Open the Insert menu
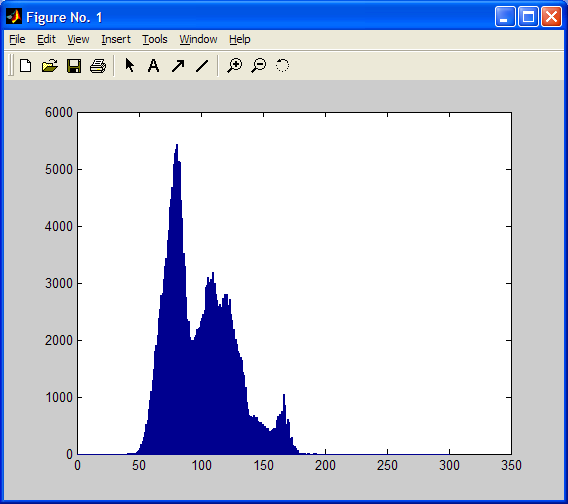568x504 pixels. click(x=116, y=39)
